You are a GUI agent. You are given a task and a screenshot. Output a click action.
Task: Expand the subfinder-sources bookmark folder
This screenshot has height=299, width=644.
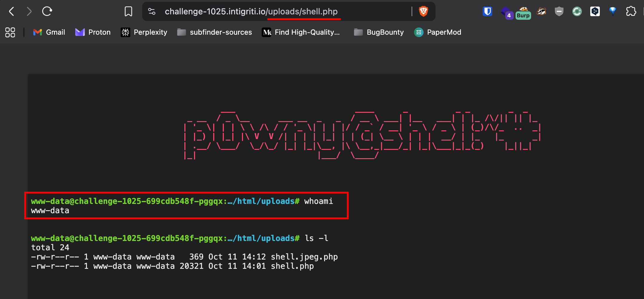214,32
